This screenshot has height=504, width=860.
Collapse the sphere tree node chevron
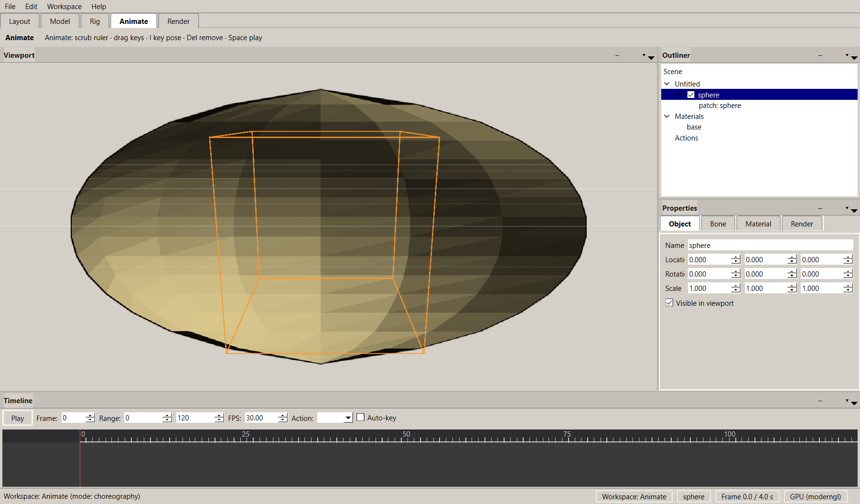[x=679, y=95]
